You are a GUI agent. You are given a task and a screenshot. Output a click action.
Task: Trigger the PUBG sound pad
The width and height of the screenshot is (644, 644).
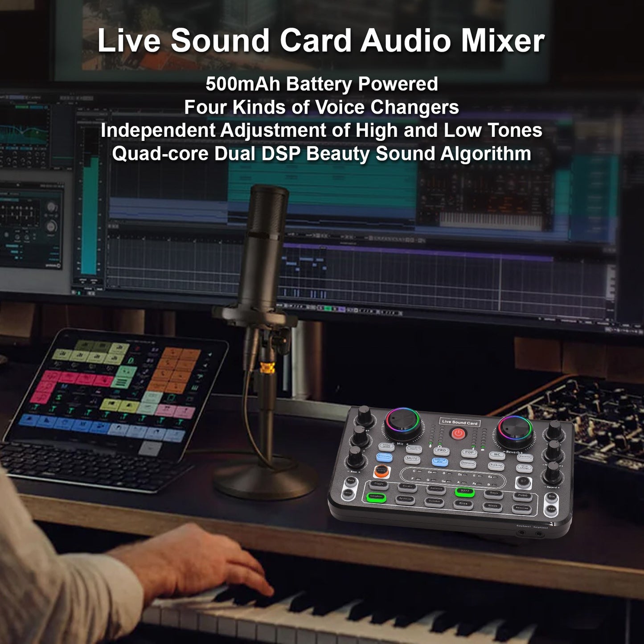click(522, 497)
